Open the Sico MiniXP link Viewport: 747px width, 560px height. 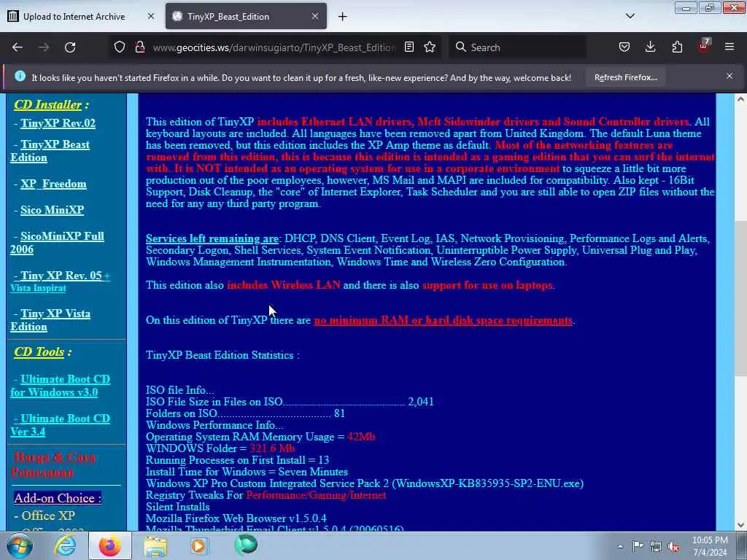[52, 209]
